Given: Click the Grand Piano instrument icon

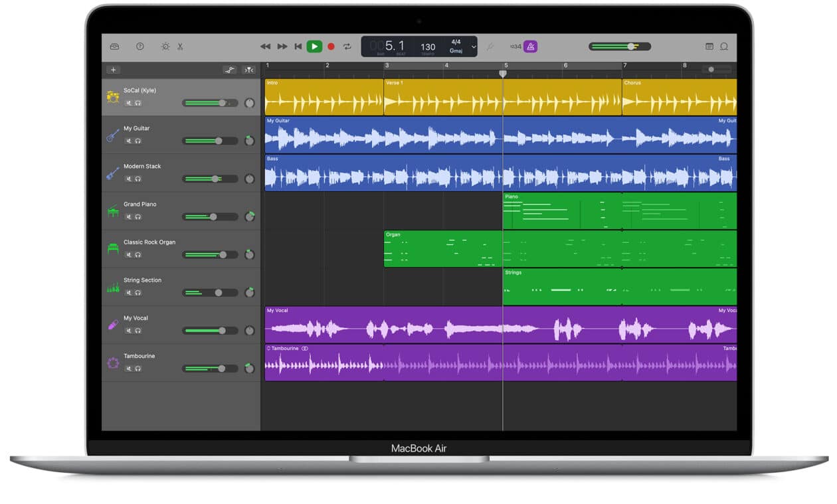Looking at the screenshot, I should [x=112, y=210].
